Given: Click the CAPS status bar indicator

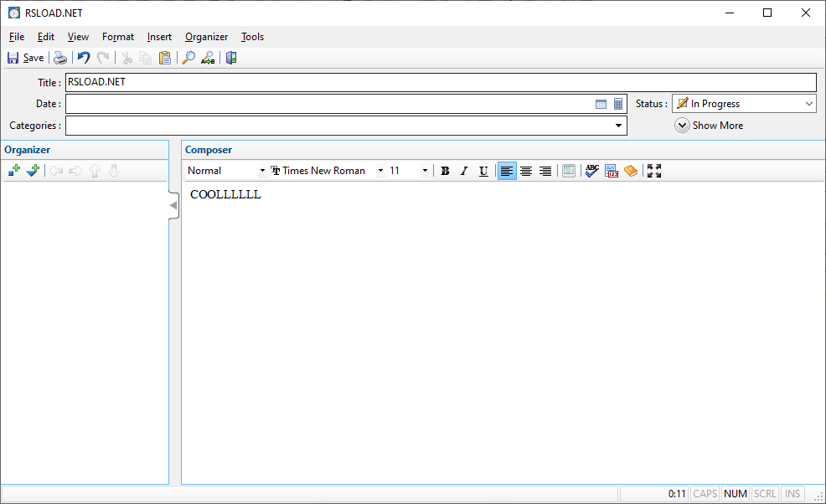Looking at the screenshot, I should coord(705,493).
